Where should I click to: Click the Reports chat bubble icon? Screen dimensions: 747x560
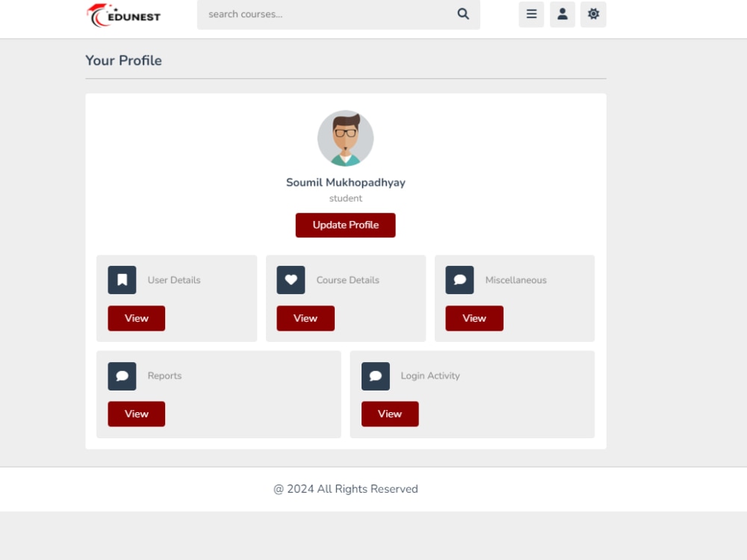122,376
